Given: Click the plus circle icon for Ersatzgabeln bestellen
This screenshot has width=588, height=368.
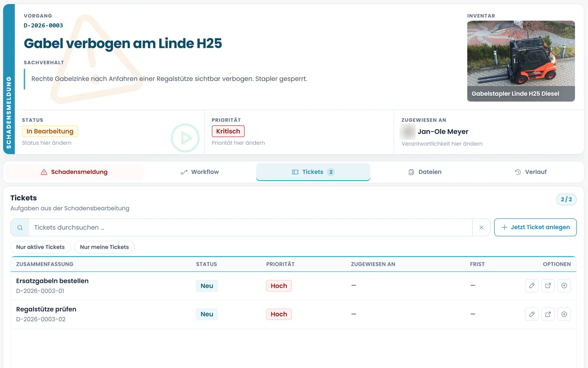Looking at the screenshot, I should [564, 286].
